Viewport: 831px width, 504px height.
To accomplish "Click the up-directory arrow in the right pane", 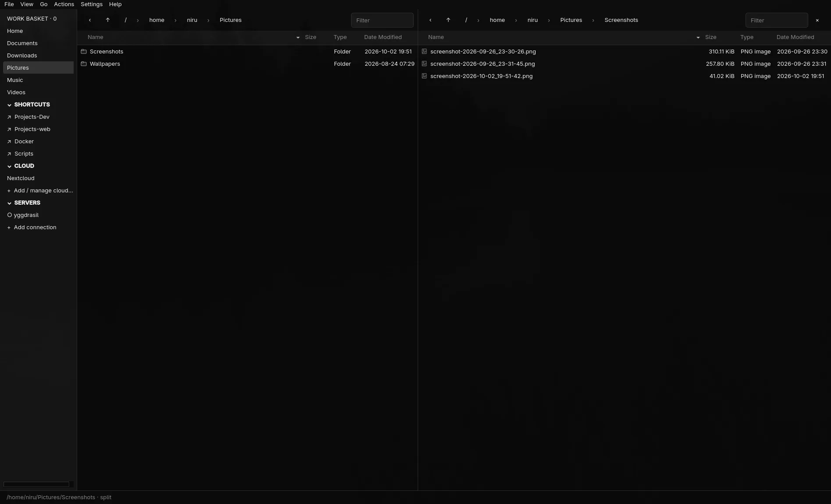I will (448, 20).
